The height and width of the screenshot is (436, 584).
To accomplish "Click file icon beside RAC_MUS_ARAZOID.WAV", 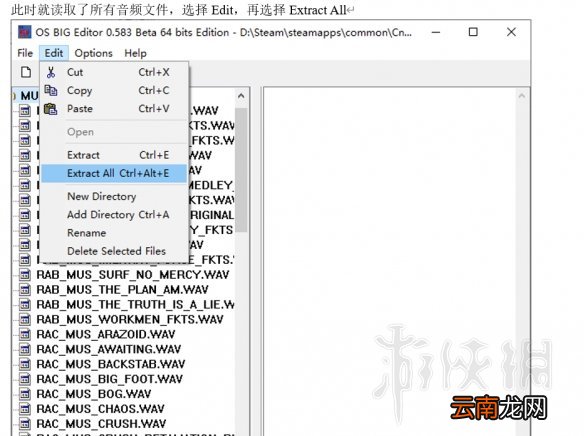I will pyautogui.click(x=25, y=334).
